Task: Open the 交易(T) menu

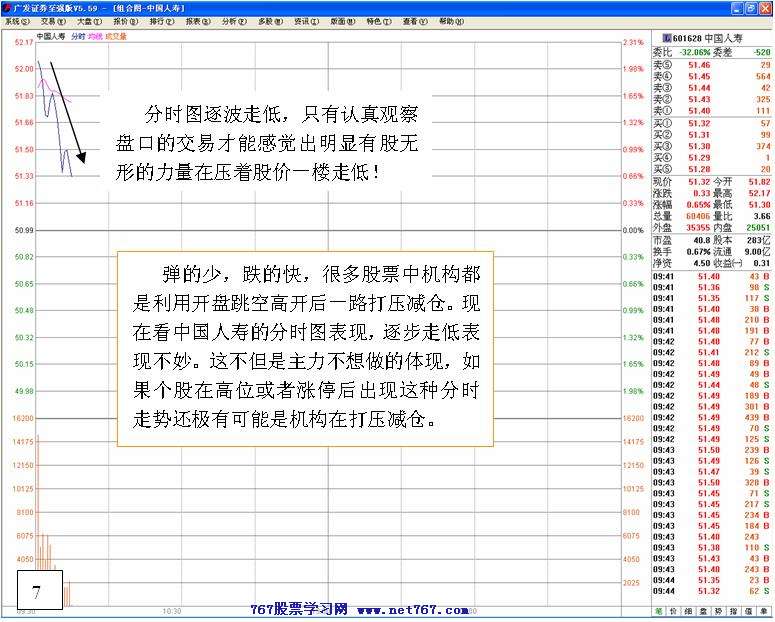Action: 53,20
